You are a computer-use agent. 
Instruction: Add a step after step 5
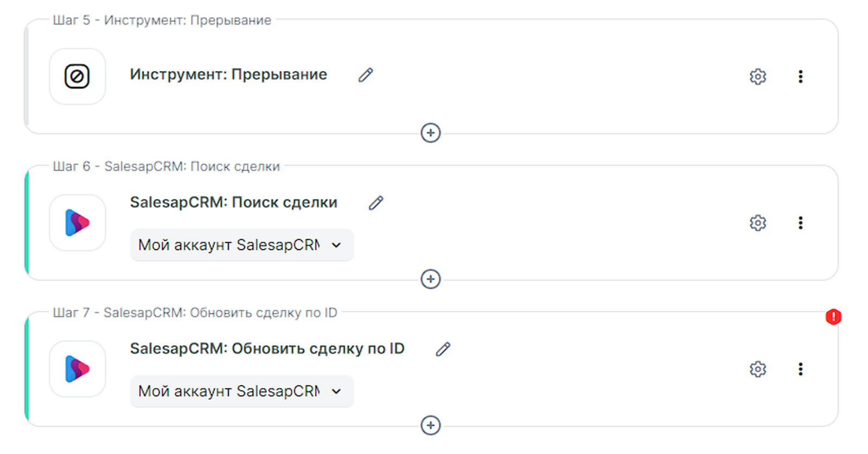(x=431, y=133)
